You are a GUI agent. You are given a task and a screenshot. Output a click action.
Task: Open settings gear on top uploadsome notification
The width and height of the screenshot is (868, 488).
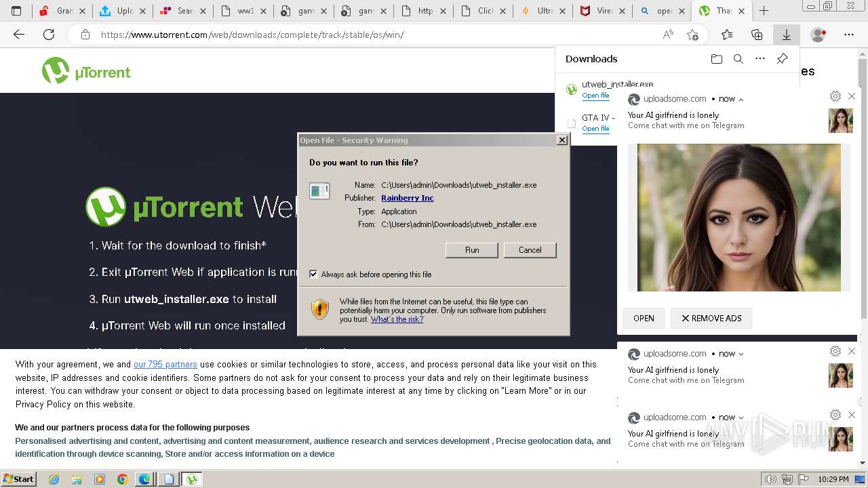835,96
